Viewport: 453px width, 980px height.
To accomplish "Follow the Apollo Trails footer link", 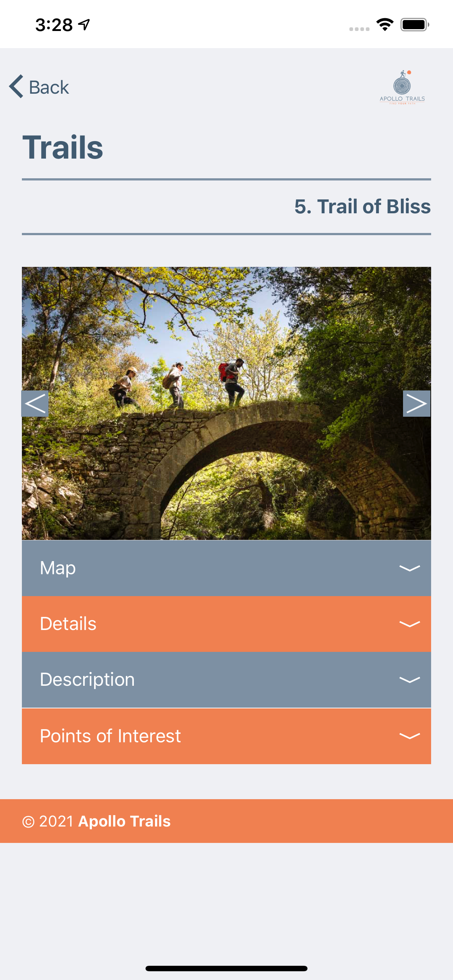I will pos(124,821).
